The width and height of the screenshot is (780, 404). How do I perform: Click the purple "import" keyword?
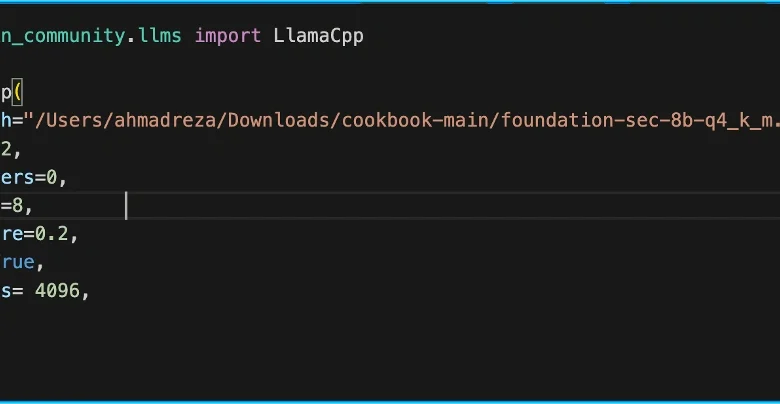click(228, 35)
